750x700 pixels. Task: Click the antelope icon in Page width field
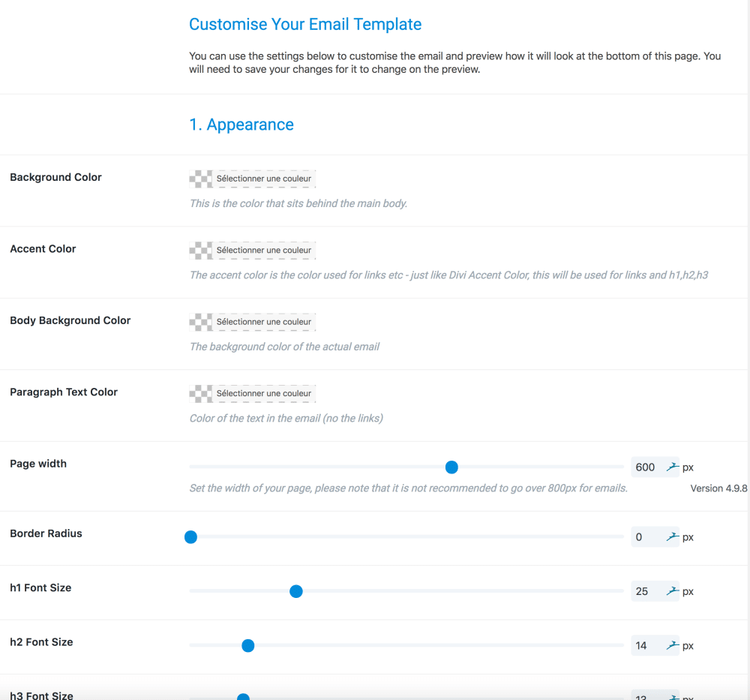tap(672, 467)
